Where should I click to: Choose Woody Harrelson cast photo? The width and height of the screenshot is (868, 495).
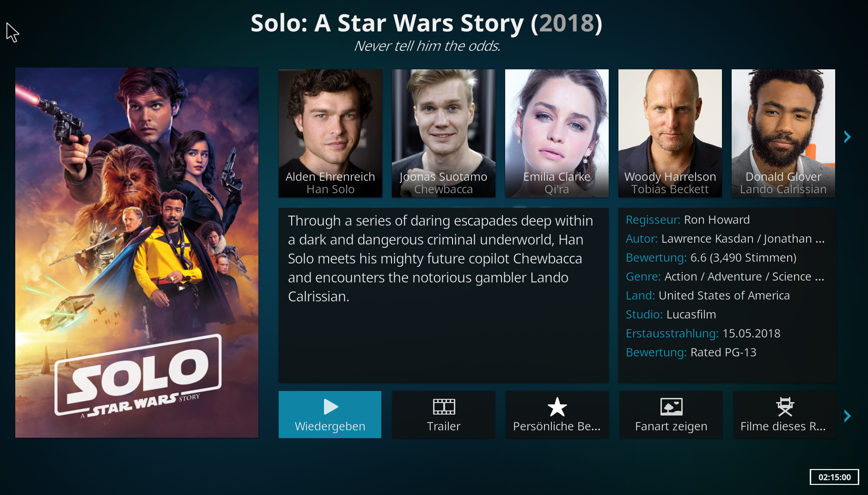pos(670,133)
